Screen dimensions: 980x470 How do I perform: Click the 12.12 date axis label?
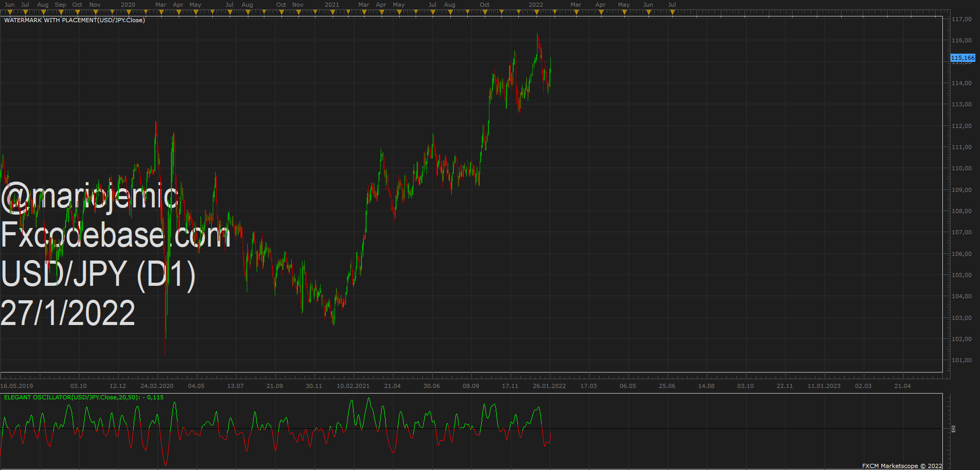coord(118,386)
